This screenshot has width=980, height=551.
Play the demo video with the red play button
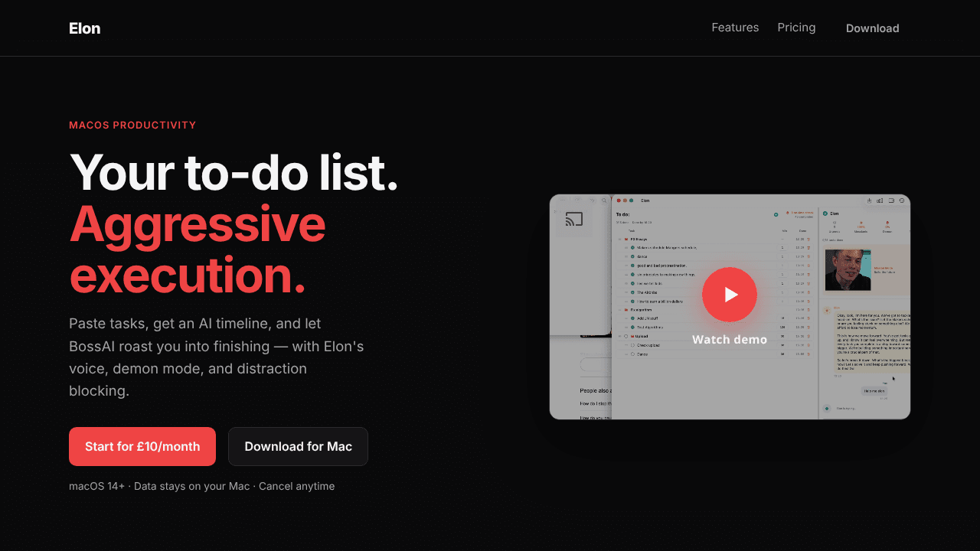point(730,295)
